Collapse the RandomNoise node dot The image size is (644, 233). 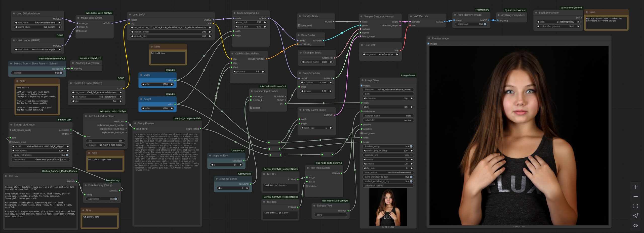tap(300, 16)
